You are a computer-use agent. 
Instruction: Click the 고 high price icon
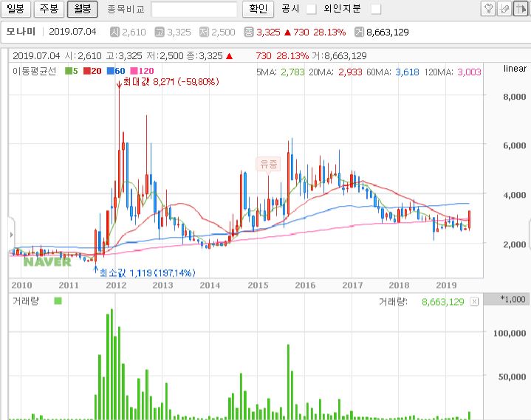point(160,32)
